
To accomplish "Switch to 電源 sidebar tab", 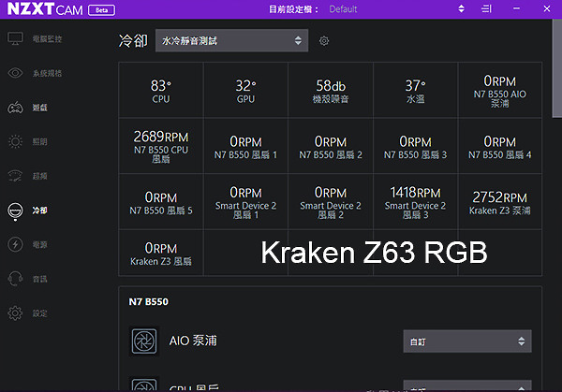I will tap(39, 244).
